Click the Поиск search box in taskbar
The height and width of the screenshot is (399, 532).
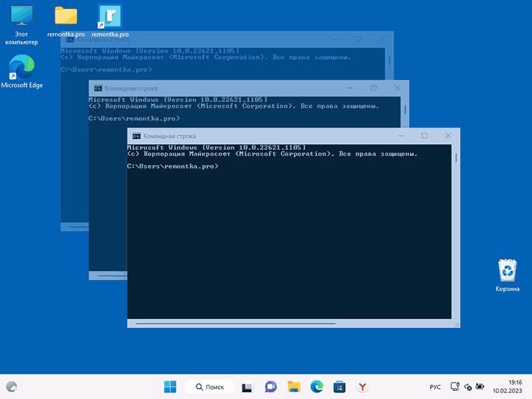[209, 386]
